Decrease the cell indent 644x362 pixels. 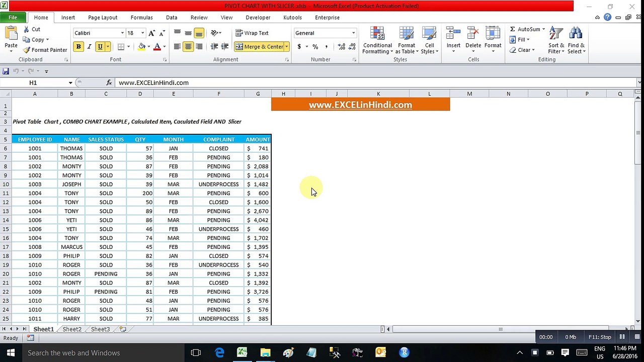214,47
